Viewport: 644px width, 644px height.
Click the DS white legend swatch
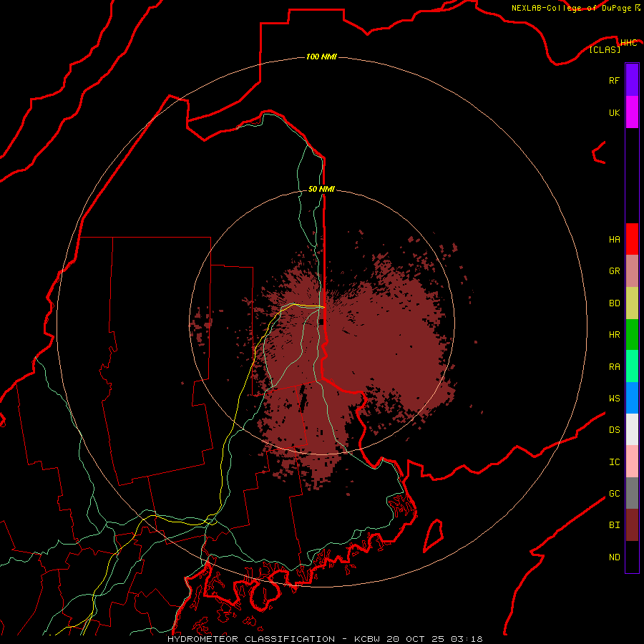click(x=632, y=429)
